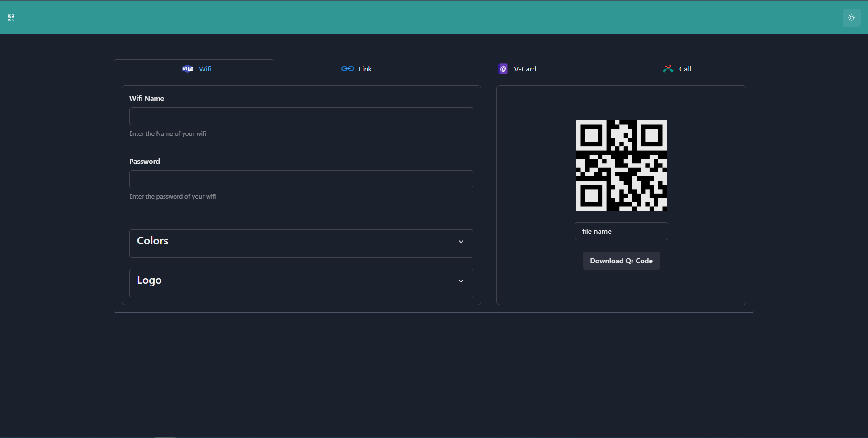
Task: Click the QR code icon in the top-left header
Action: 11,18
